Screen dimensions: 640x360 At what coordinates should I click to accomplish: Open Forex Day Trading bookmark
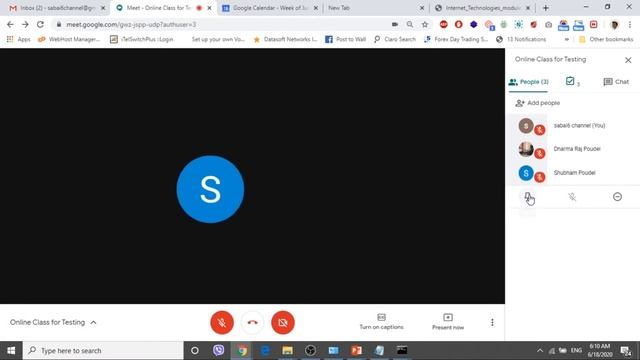(456, 39)
